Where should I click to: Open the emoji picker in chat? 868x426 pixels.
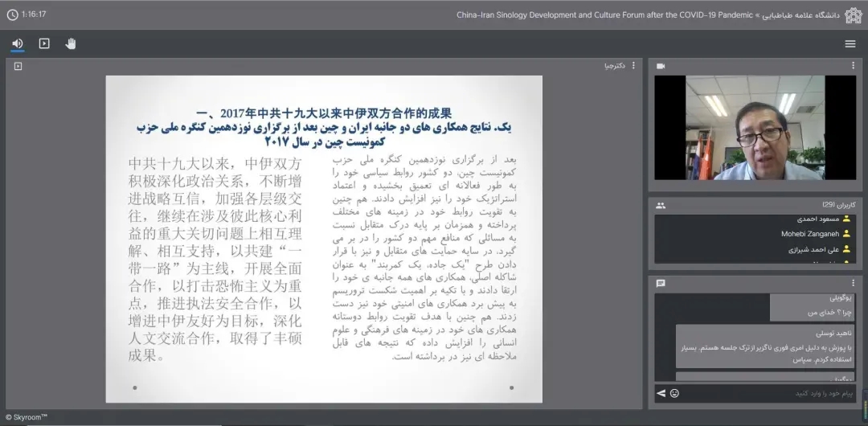pos(674,393)
